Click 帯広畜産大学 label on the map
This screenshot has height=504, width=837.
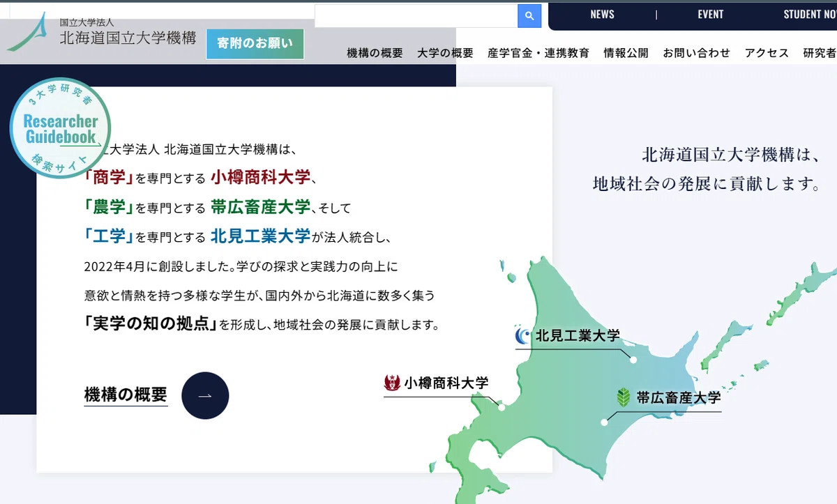coord(679,398)
